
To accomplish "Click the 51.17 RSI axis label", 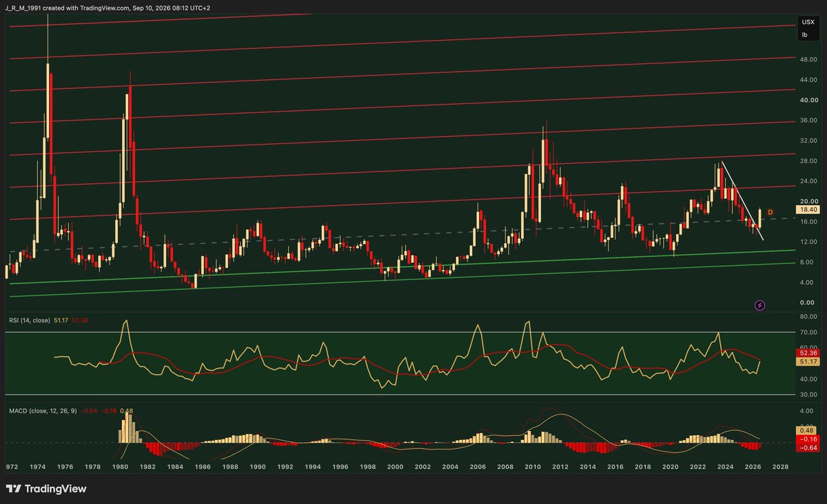I will pyautogui.click(x=806, y=361).
